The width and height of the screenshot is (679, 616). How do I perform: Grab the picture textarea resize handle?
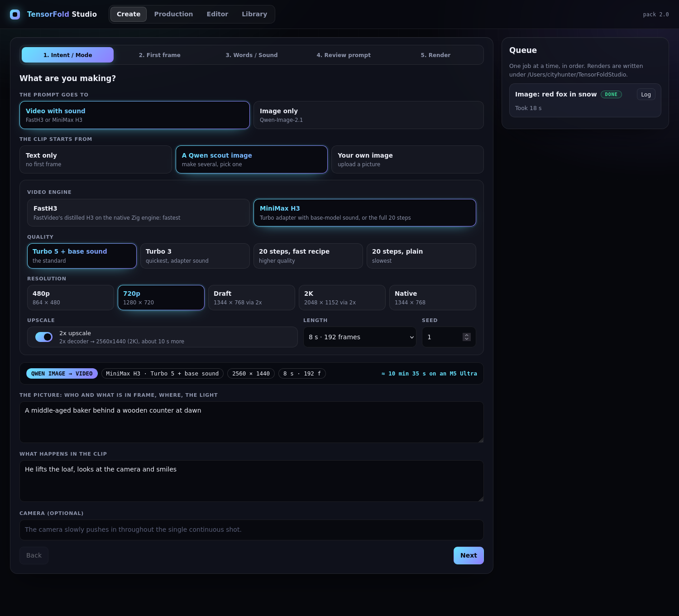click(x=481, y=440)
